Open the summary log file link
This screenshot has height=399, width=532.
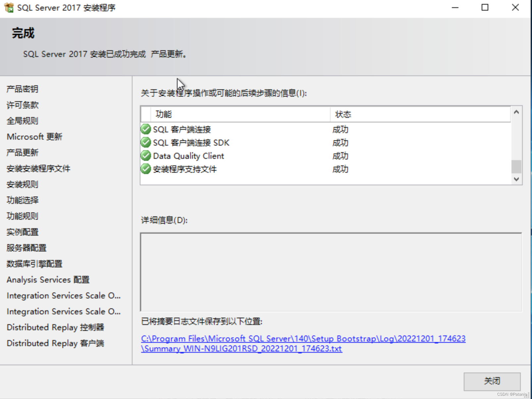[303, 343]
